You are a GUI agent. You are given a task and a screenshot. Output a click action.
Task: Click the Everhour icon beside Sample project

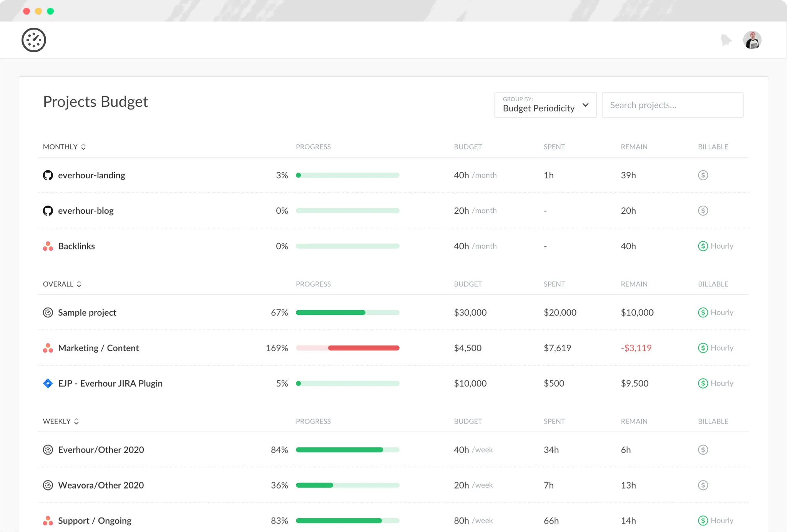click(x=48, y=313)
